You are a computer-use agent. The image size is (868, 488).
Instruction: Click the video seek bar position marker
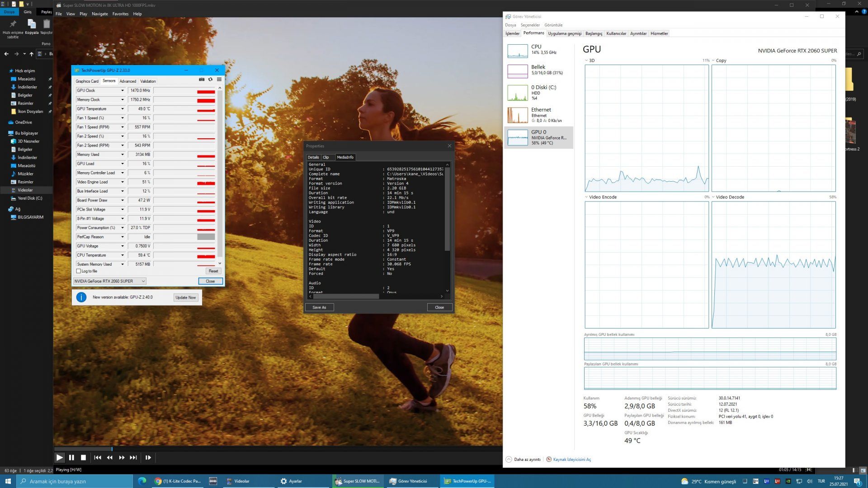[x=112, y=449]
